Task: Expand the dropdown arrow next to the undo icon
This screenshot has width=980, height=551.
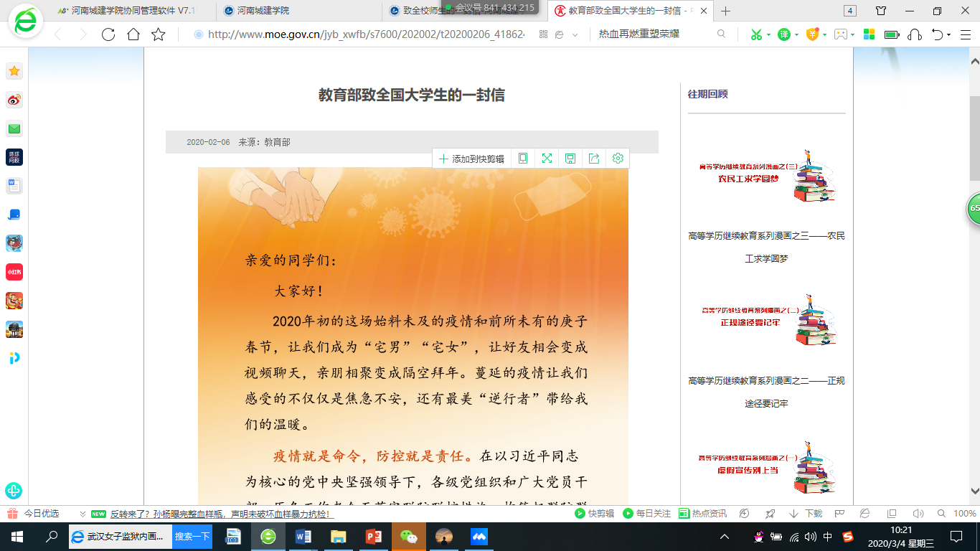Action: [x=949, y=34]
